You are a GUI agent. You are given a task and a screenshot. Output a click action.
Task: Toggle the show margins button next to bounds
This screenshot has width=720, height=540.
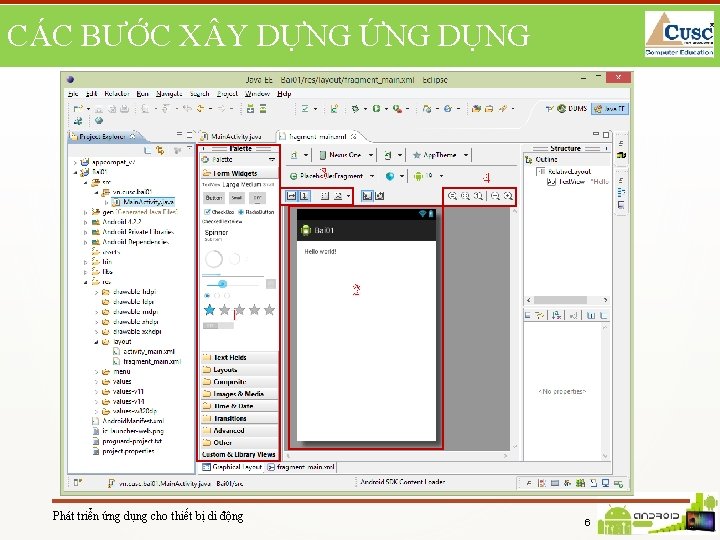click(379, 196)
